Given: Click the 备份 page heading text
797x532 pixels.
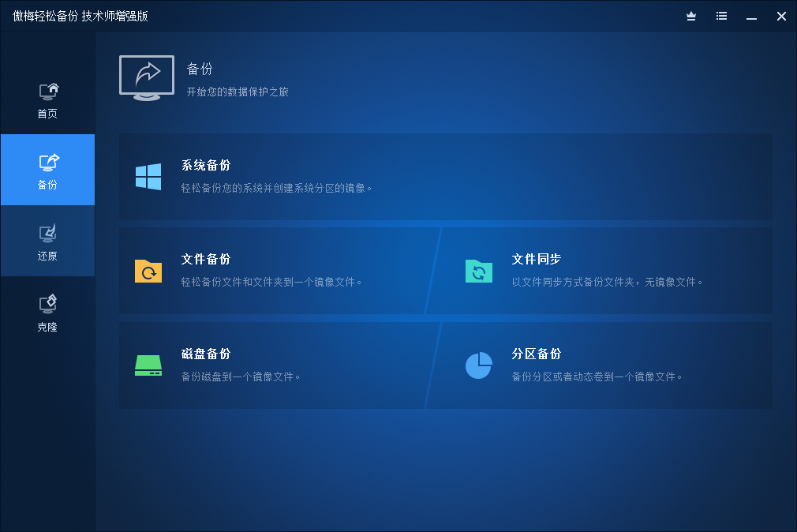Looking at the screenshot, I should pyautogui.click(x=200, y=69).
